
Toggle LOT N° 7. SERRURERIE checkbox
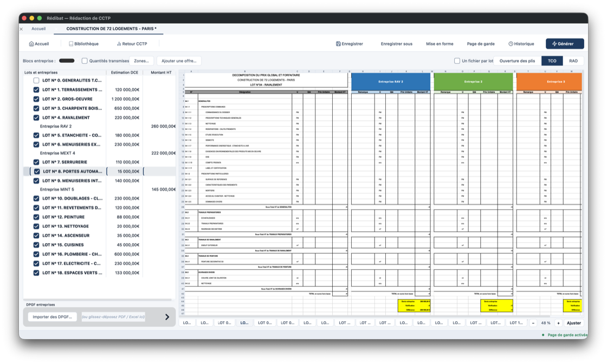click(x=36, y=162)
